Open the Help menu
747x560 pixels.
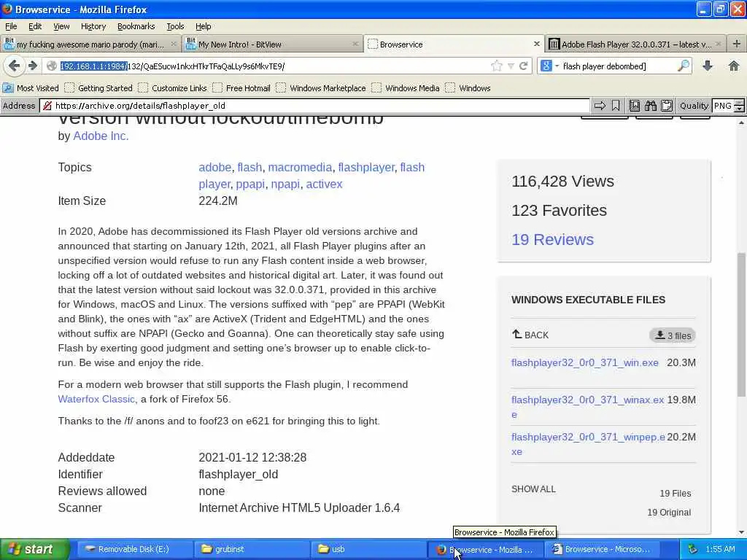point(203,26)
